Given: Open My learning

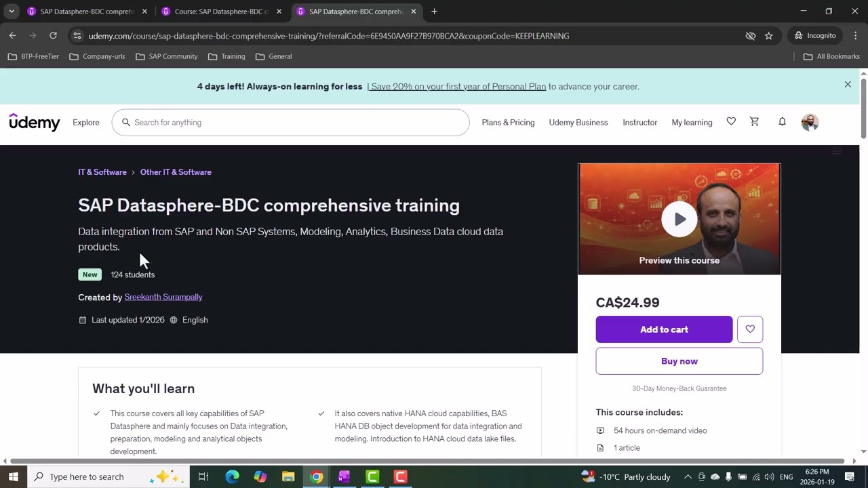Looking at the screenshot, I should (692, 122).
